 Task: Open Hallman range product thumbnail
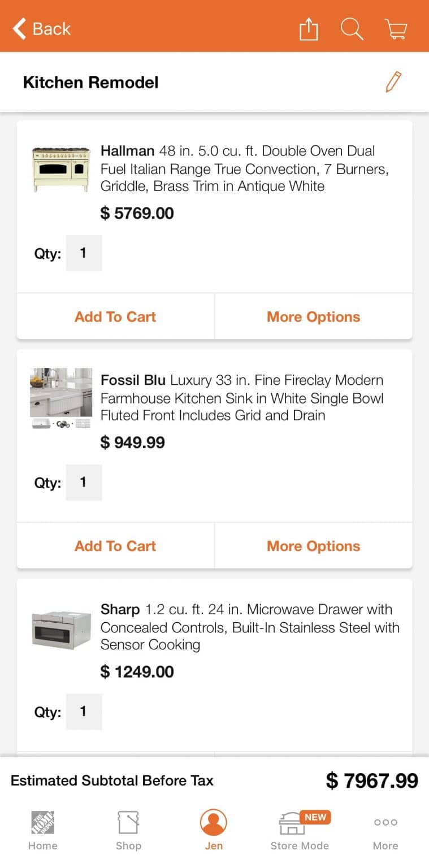61,168
